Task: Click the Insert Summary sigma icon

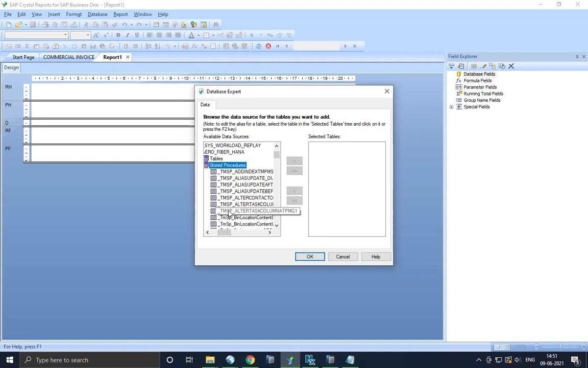Action: (x=27, y=46)
